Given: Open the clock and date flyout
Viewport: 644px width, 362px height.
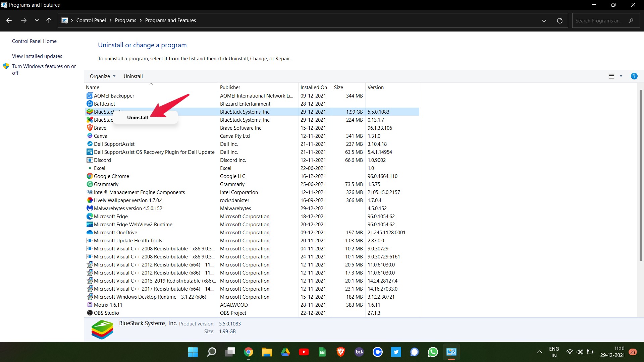Looking at the screenshot, I should click(612, 352).
